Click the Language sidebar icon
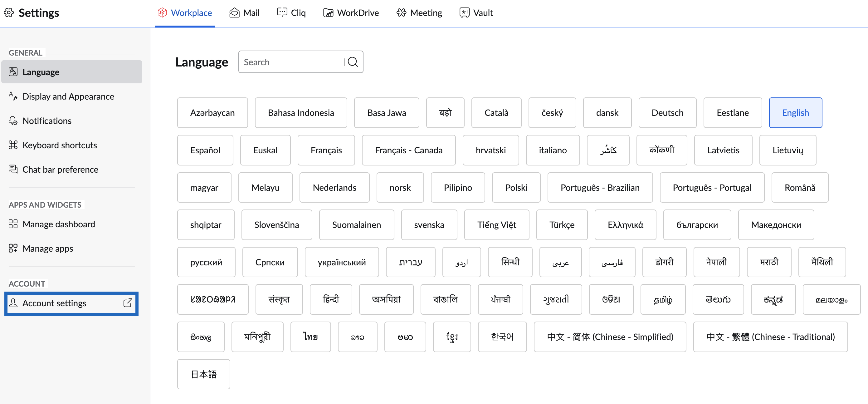 [x=13, y=72]
